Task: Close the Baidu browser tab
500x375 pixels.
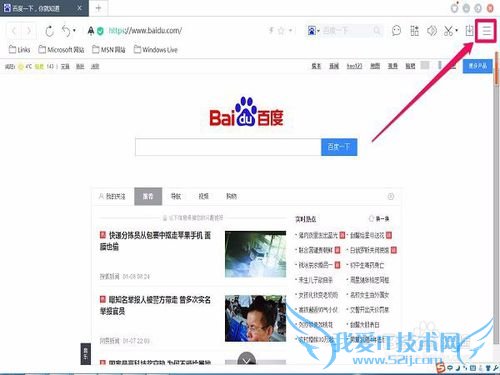Action: 79,8
